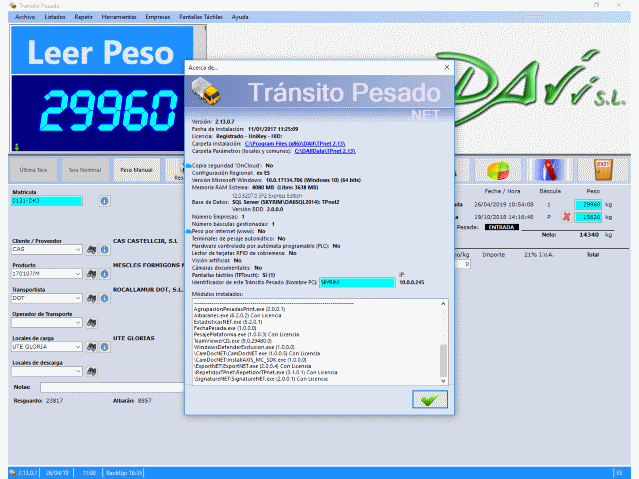
Task: Click the Exit door icon
Action: point(602,170)
